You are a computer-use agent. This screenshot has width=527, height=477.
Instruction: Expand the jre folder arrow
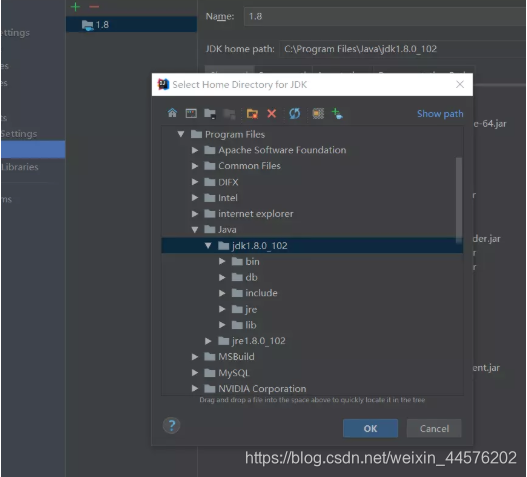222,309
